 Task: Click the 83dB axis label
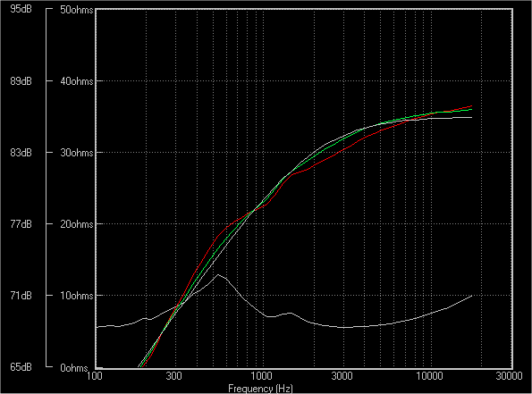coord(21,153)
